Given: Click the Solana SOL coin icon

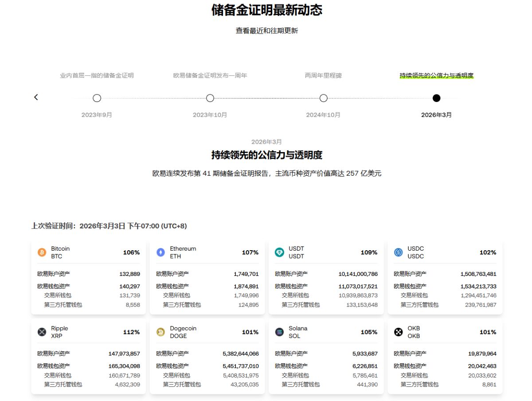Looking at the screenshot, I should click(279, 332).
